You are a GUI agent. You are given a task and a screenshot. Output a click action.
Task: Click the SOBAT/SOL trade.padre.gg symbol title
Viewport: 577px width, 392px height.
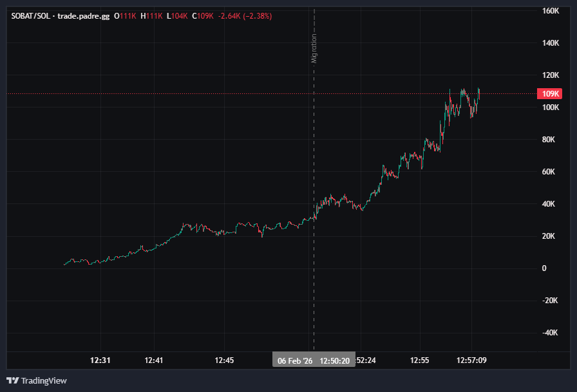click(x=61, y=16)
